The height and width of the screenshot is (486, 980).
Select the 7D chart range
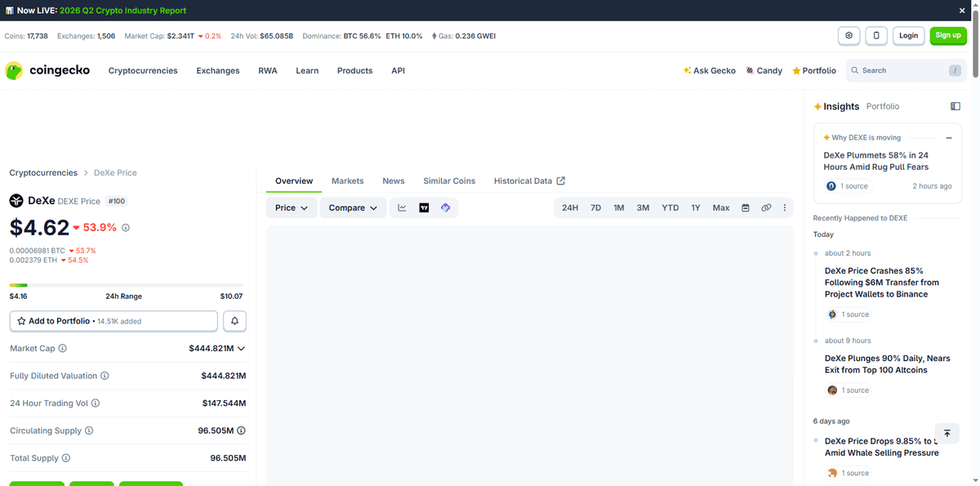[595, 208]
